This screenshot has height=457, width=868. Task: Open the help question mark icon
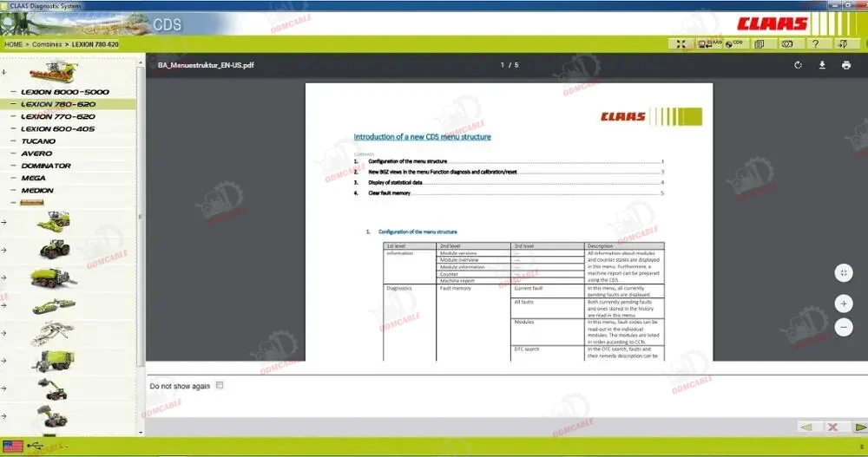point(815,43)
